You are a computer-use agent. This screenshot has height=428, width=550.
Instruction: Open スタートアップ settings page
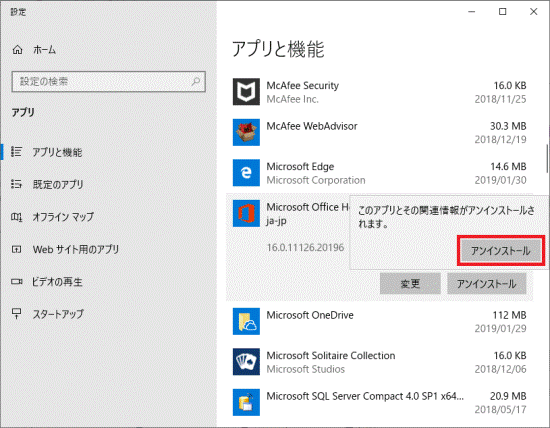[58, 314]
